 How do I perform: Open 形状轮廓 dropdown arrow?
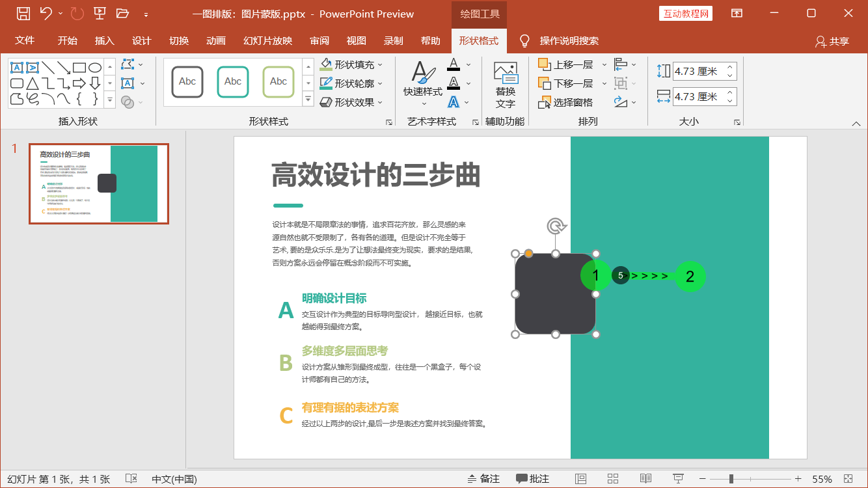click(x=380, y=83)
